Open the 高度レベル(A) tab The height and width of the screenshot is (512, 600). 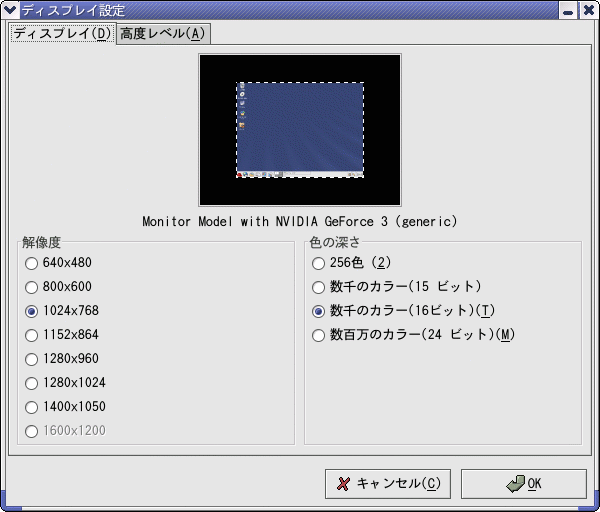(163, 34)
